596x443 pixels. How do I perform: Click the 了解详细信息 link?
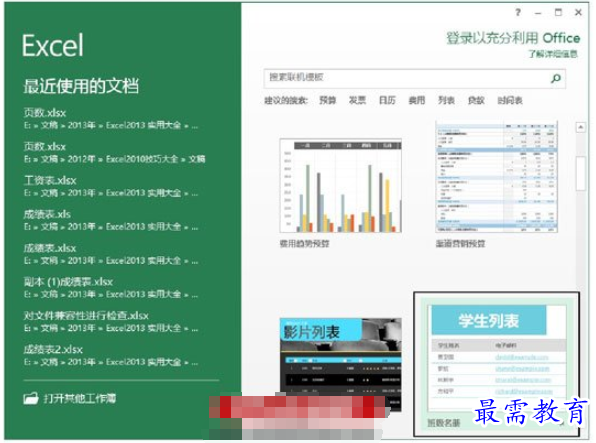pyautogui.click(x=553, y=54)
